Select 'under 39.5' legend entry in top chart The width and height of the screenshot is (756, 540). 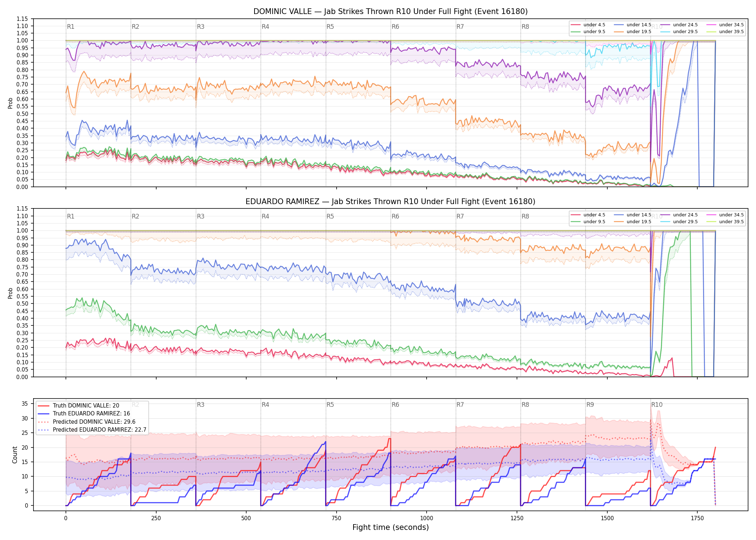point(725,32)
